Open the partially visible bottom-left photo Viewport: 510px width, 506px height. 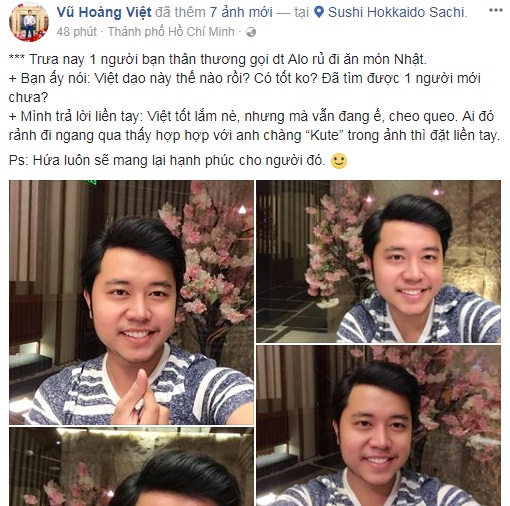pyautogui.click(x=131, y=467)
